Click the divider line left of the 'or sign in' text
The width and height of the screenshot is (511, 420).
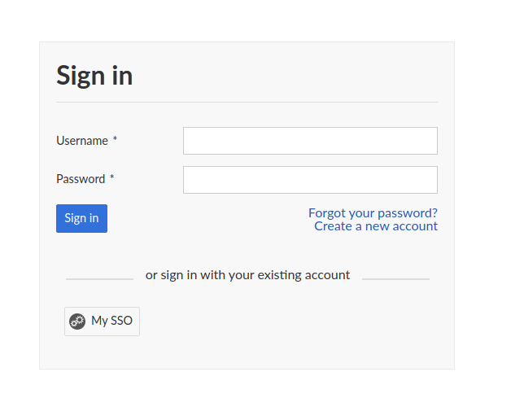coord(99,279)
